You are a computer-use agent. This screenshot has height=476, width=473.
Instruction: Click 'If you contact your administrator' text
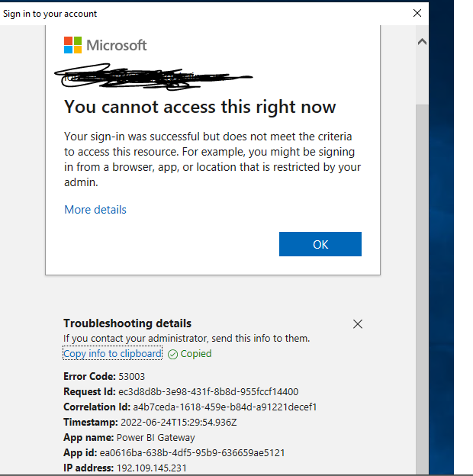(x=186, y=338)
